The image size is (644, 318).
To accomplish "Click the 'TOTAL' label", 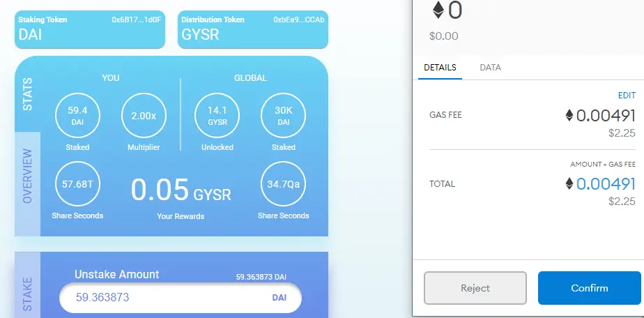I will coord(443,183).
